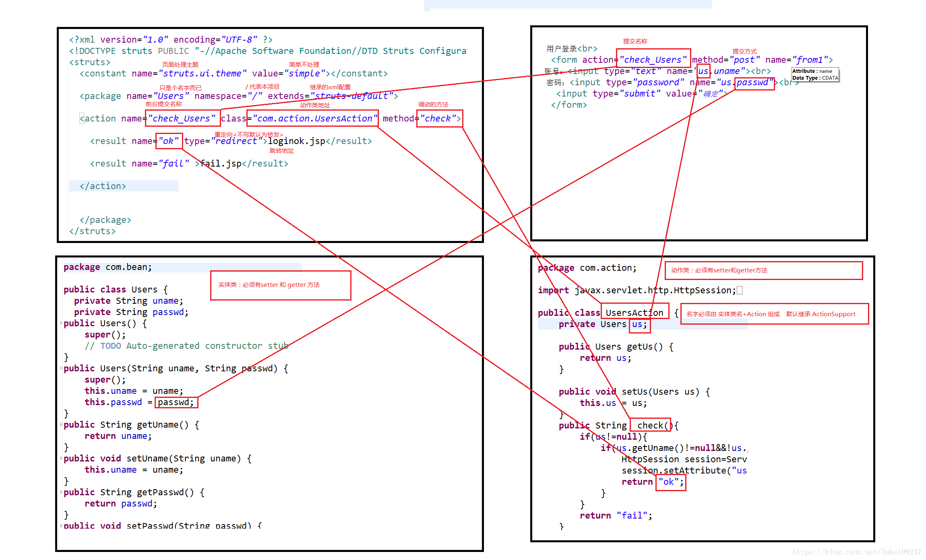The height and width of the screenshot is (560, 926).
Task: Toggle the ok result name field
Action: (x=167, y=142)
